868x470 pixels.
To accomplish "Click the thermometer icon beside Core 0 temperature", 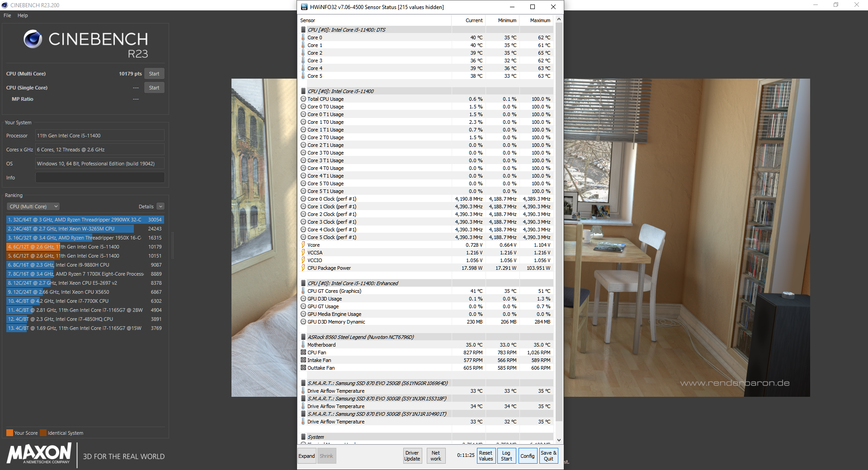I will click(x=303, y=38).
